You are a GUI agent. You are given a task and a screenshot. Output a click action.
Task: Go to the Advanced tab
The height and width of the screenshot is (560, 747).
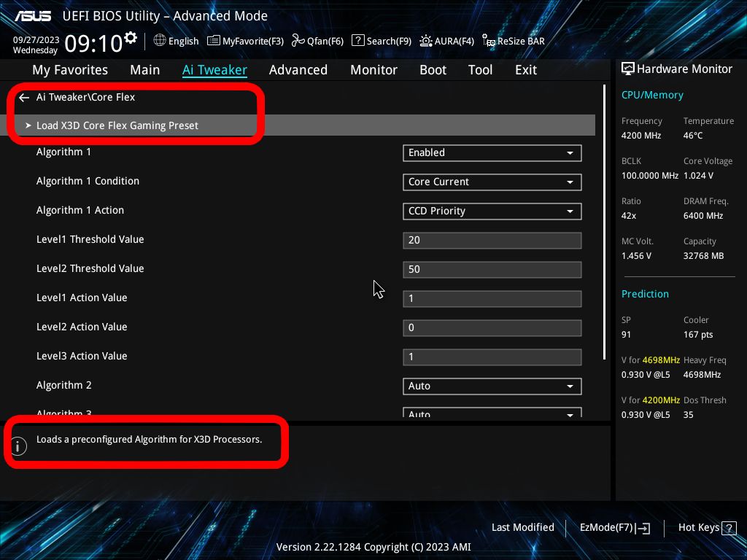[x=298, y=70]
